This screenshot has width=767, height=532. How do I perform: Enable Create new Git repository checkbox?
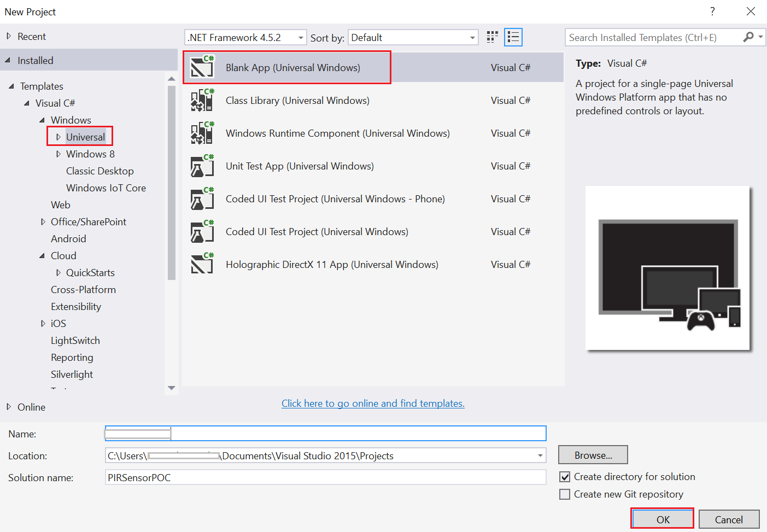(565, 494)
